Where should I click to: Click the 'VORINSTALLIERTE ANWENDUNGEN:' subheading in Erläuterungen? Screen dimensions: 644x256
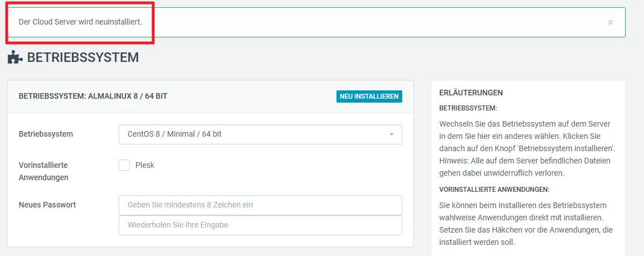pos(494,189)
